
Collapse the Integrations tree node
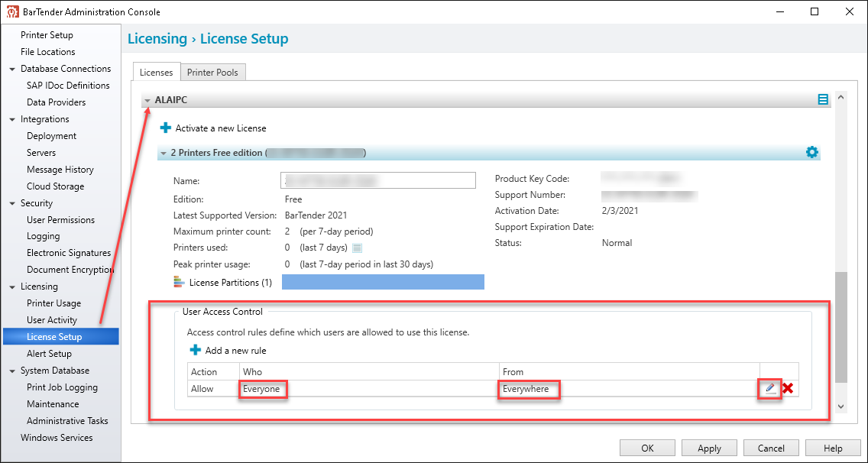[12, 120]
